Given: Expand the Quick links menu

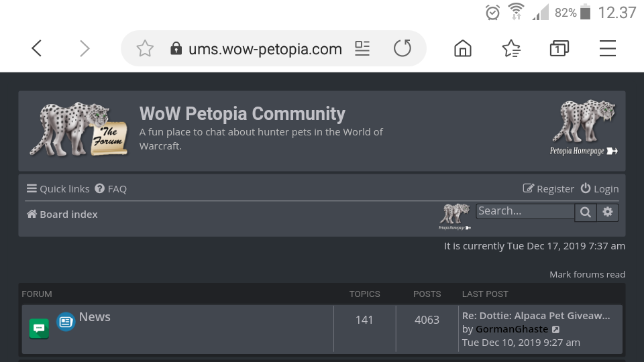Looking at the screenshot, I should pyautogui.click(x=58, y=189).
